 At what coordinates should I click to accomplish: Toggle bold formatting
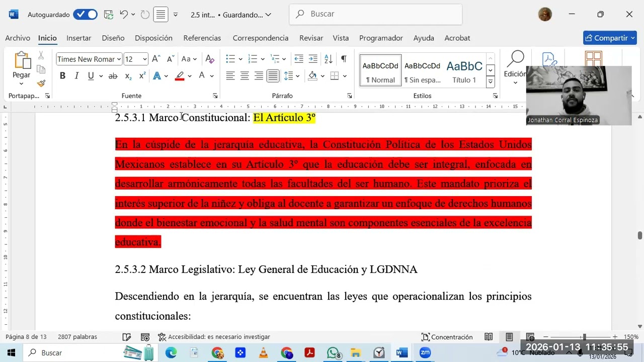coord(62,76)
